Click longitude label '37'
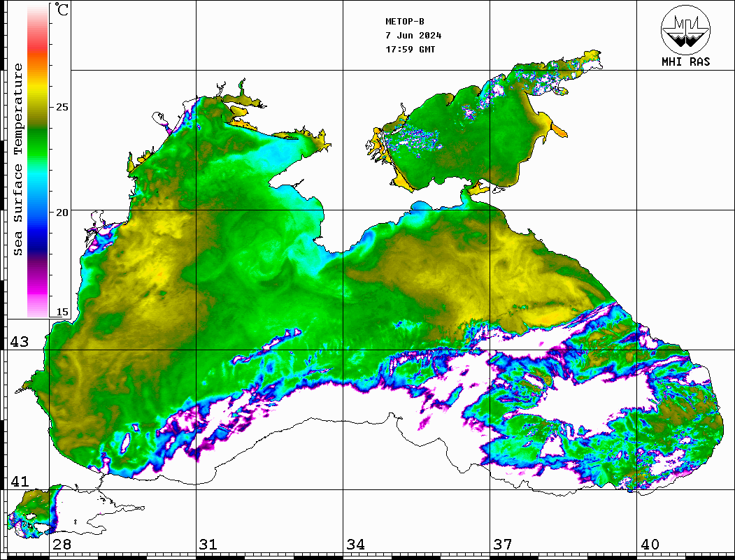The width and height of the screenshot is (735, 560). click(503, 544)
